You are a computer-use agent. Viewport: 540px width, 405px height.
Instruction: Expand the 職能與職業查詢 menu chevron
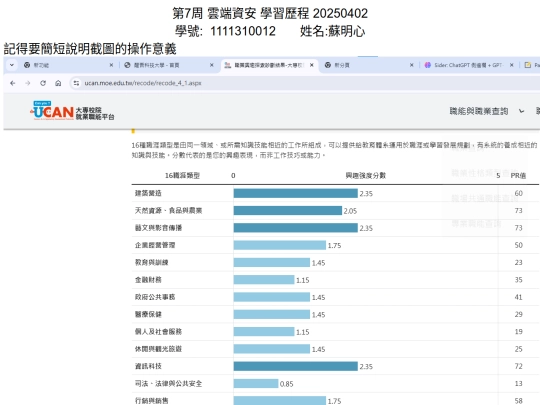point(521,111)
